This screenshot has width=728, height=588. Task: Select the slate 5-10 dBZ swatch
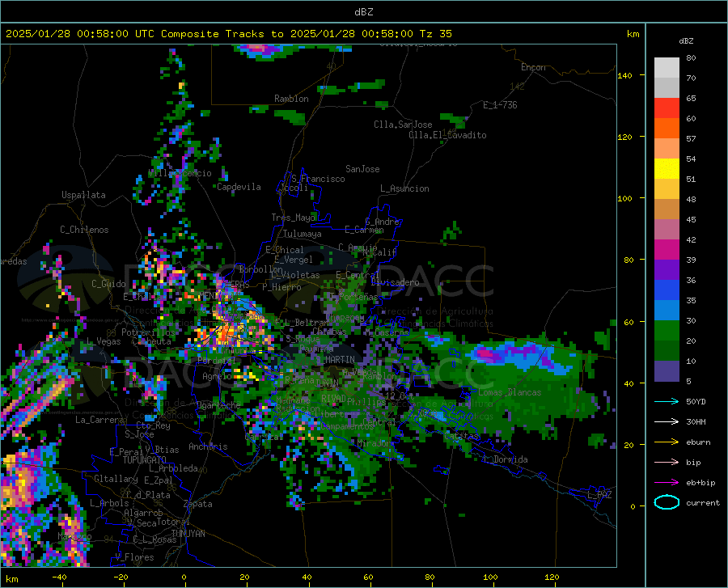pos(667,371)
